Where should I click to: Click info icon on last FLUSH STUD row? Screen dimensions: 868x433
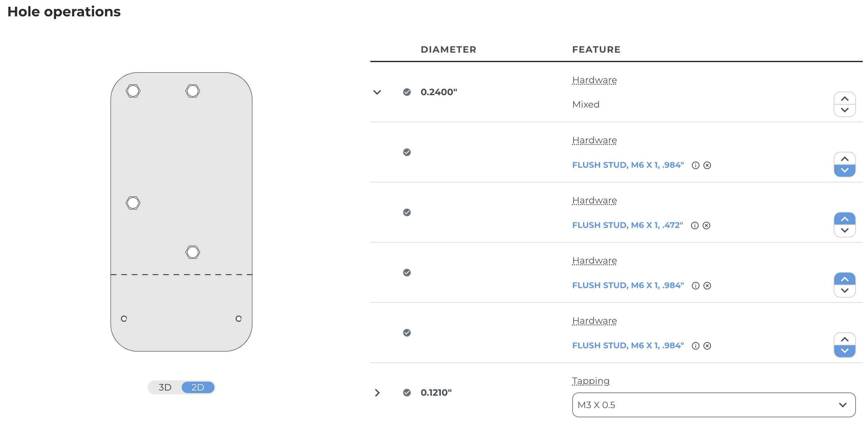pos(695,346)
